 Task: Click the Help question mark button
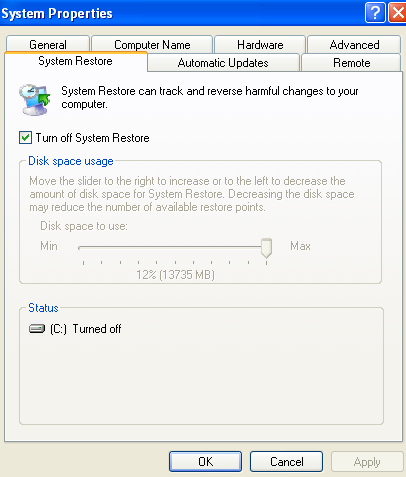point(375,13)
